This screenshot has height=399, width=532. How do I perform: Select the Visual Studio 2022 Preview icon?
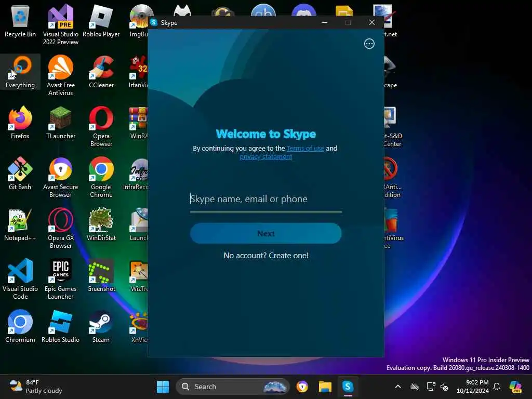click(61, 24)
